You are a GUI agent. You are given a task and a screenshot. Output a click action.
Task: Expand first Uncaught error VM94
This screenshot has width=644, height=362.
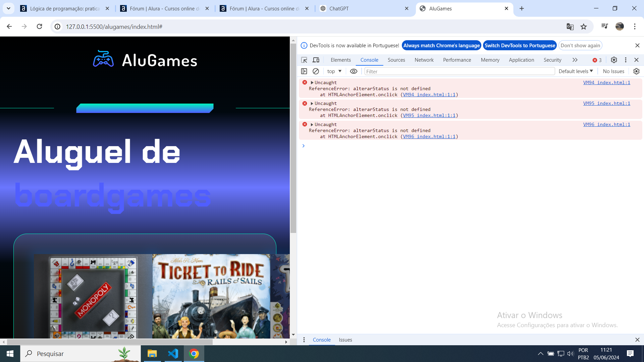(312, 82)
